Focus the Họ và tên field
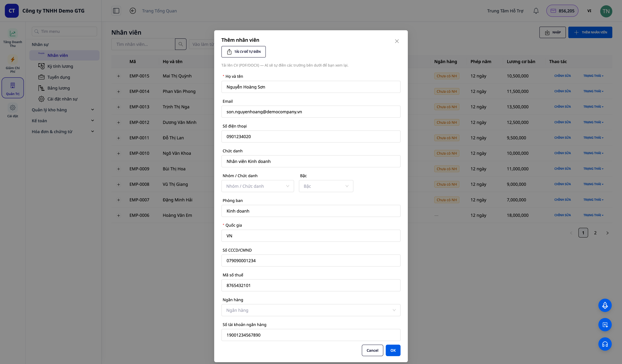The height and width of the screenshot is (364, 622). tap(311, 87)
